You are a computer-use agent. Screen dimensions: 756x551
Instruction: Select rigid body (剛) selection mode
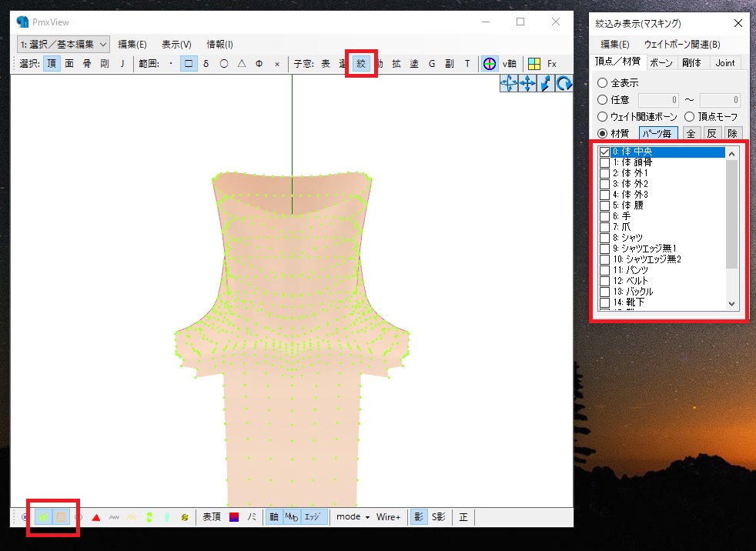(105, 64)
